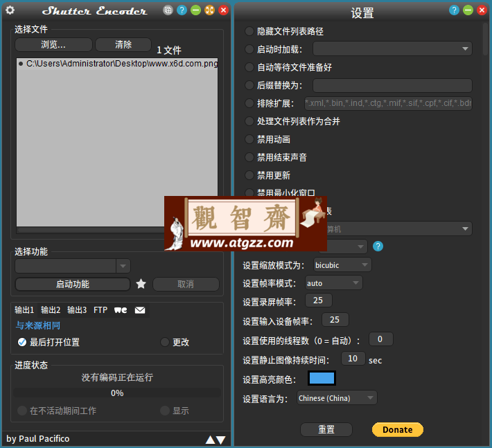Enable 禁用更新 option
This screenshot has height=448, width=492.
(249, 175)
